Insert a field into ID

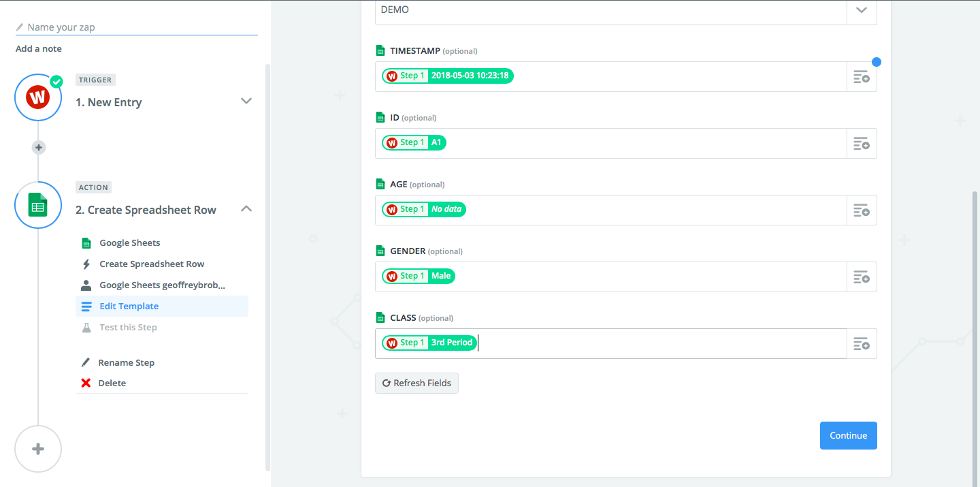coord(862,144)
